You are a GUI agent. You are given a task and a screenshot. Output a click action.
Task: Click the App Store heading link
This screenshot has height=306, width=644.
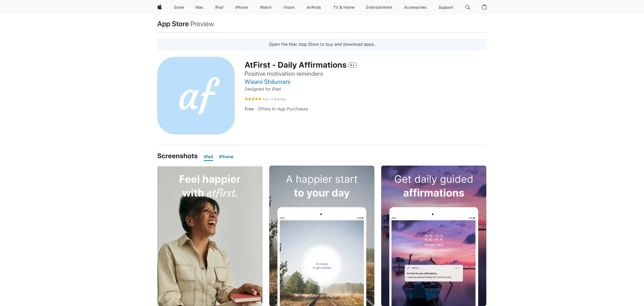pos(173,24)
